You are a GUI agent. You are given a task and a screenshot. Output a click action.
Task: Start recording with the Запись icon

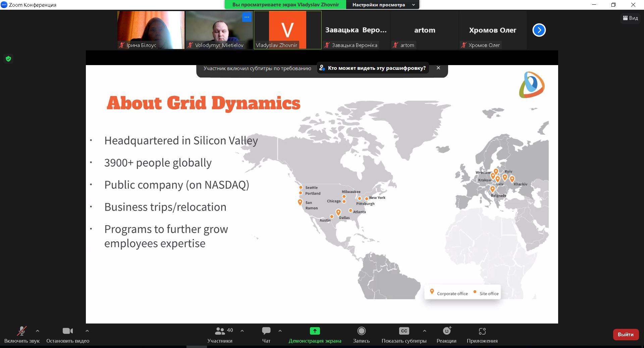pyautogui.click(x=361, y=331)
